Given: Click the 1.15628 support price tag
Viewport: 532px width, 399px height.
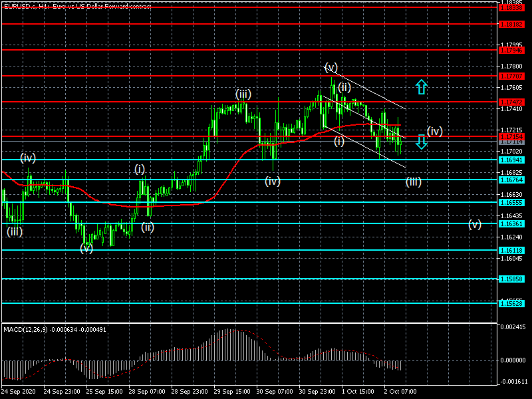Looking at the screenshot, I should [511, 303].
